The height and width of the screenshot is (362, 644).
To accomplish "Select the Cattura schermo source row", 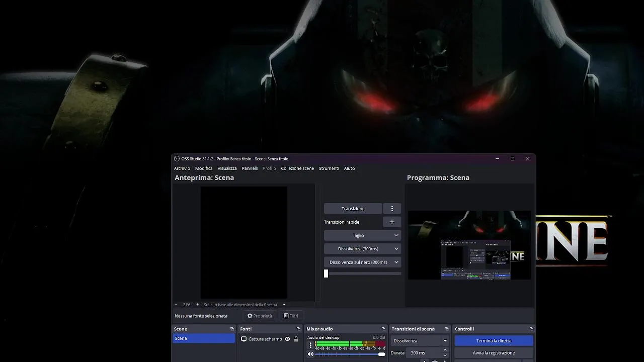I will coord(270,339).
